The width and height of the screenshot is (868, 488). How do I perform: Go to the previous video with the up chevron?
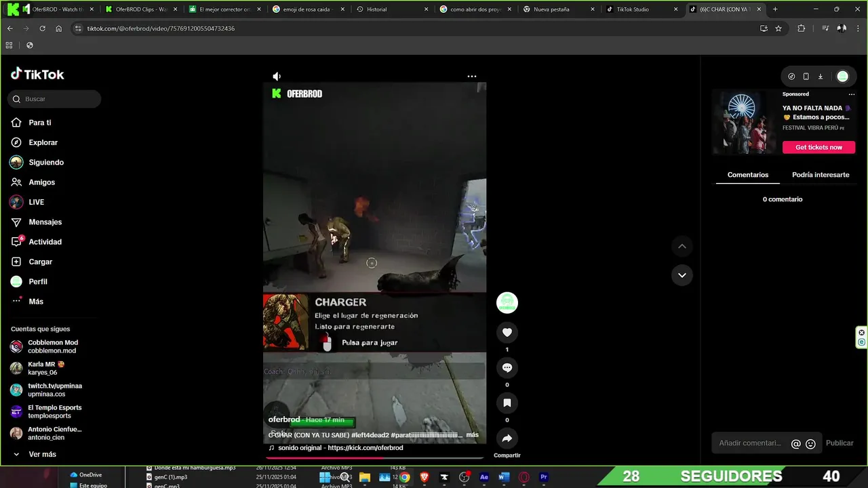682,246
